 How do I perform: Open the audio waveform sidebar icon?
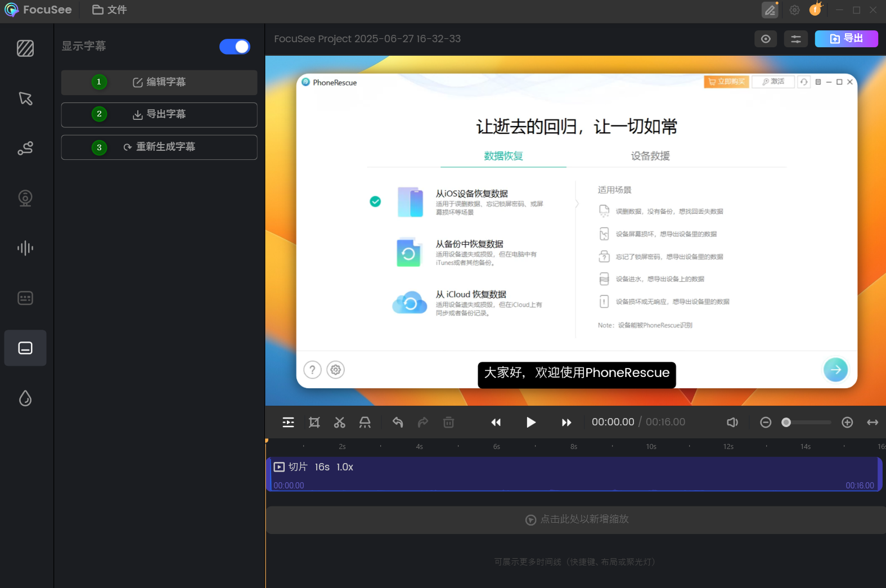point(25,248)
